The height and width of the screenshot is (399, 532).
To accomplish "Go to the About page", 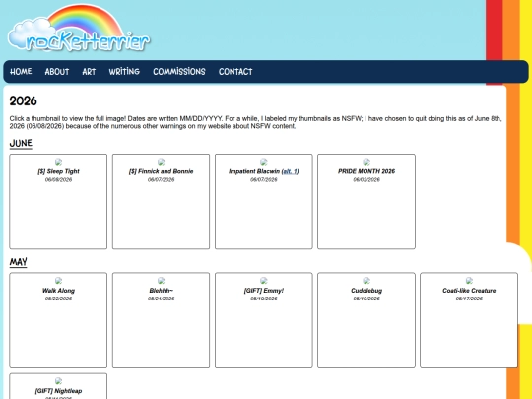I will click(x=57, y=72).
